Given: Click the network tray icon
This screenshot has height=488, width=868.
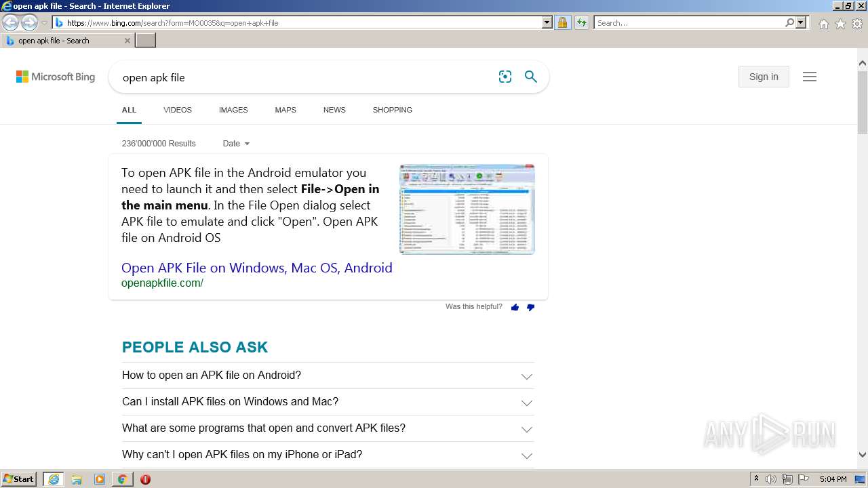Looking at the screenshot, I should tap(787, 479).
